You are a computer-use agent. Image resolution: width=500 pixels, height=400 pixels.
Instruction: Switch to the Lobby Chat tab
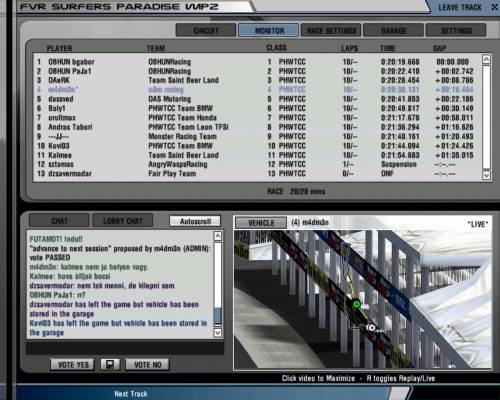pos(123,221)
